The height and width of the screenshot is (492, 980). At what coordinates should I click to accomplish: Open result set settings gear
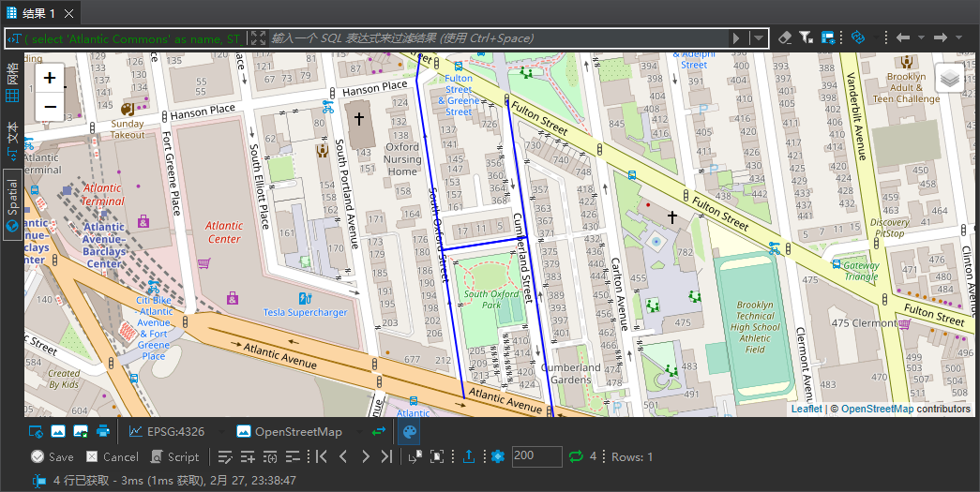[x=497, y=457]
